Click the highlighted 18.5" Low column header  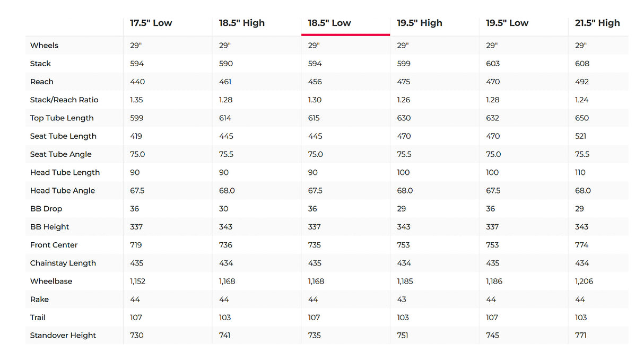click(329, 23)
